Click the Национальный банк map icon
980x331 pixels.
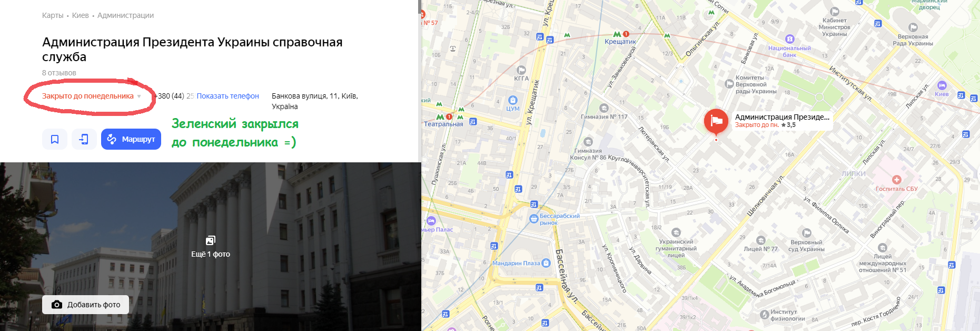click(x=789, y=39)
